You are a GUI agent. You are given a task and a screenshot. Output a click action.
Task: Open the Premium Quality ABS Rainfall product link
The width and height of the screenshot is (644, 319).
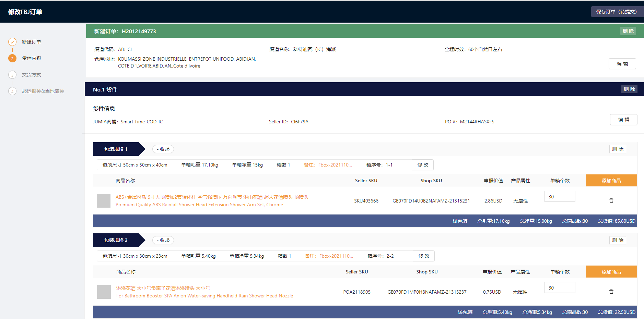coord(199,205)
